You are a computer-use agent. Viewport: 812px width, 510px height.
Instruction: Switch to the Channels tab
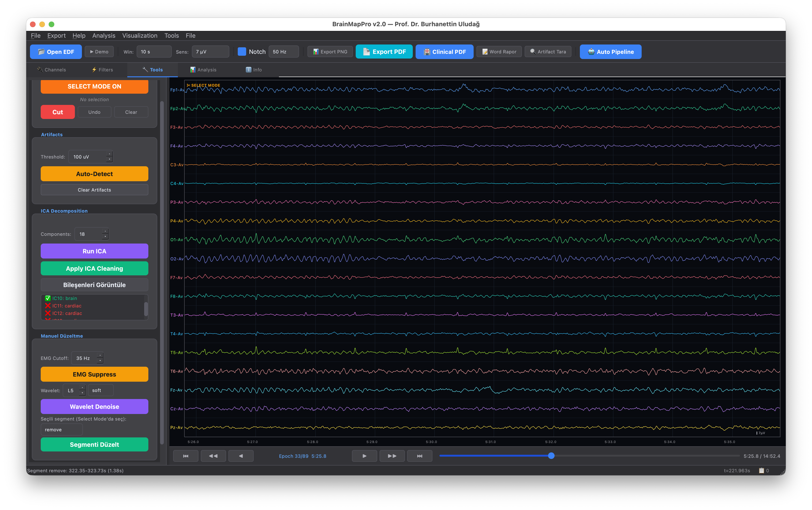coord(51,70)
